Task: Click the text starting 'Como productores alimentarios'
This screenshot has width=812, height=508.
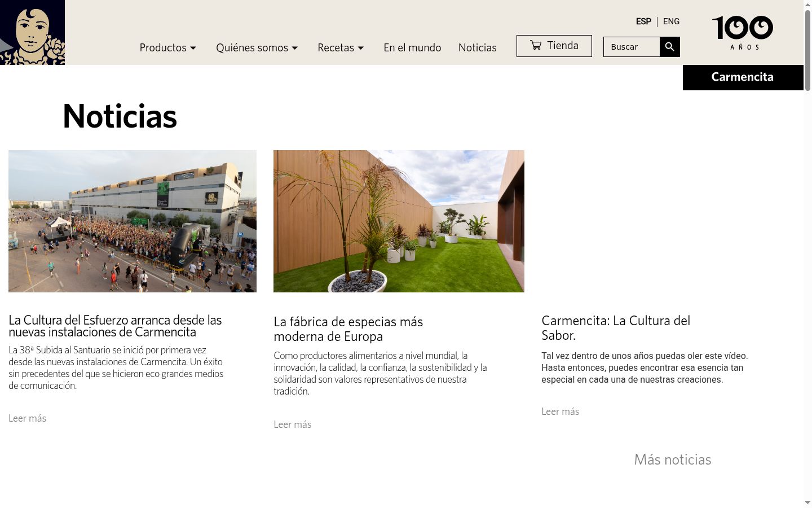Action: click(x=381, y=374)
